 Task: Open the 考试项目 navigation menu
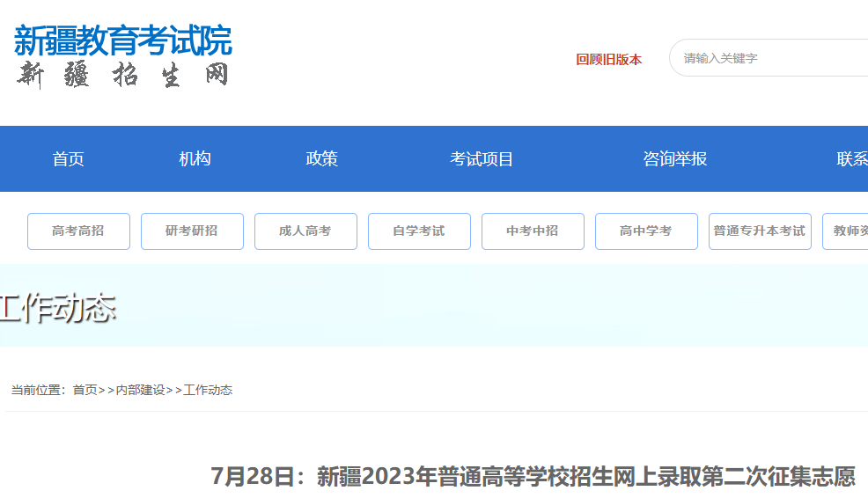click(481, 159)
